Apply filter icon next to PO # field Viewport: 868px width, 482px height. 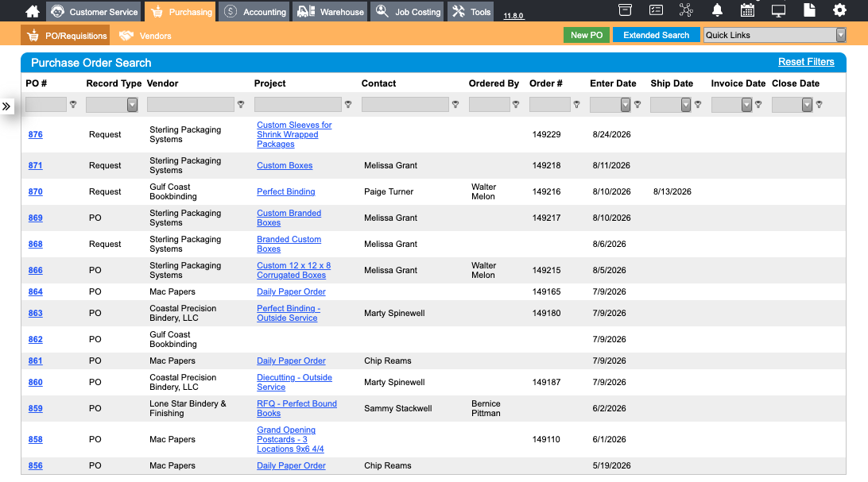tap(73, 105)
